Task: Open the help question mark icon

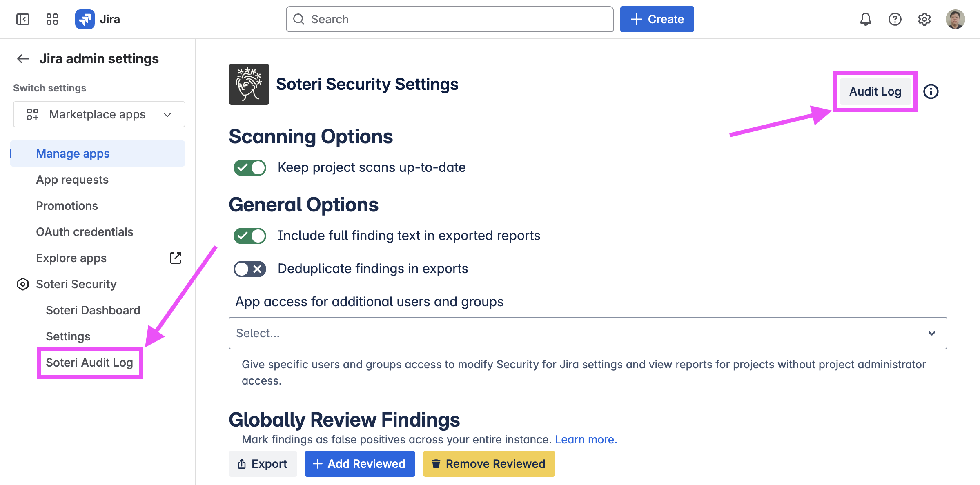Action: pyautogui.click(x=895, y=19)
